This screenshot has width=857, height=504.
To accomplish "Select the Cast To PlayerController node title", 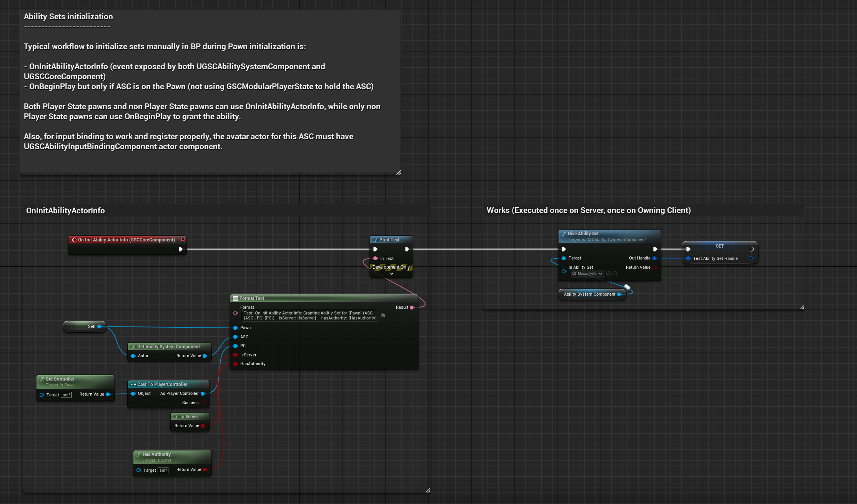I will [x=162, y=384].
